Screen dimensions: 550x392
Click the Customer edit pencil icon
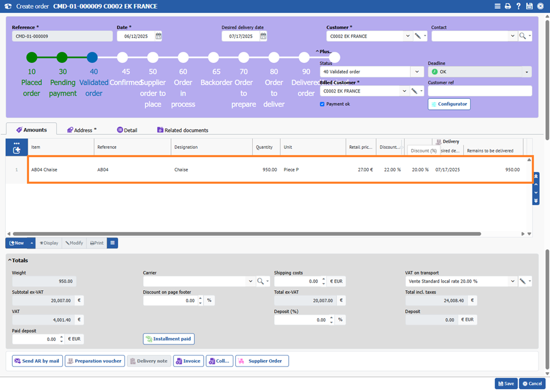point(417,36)
